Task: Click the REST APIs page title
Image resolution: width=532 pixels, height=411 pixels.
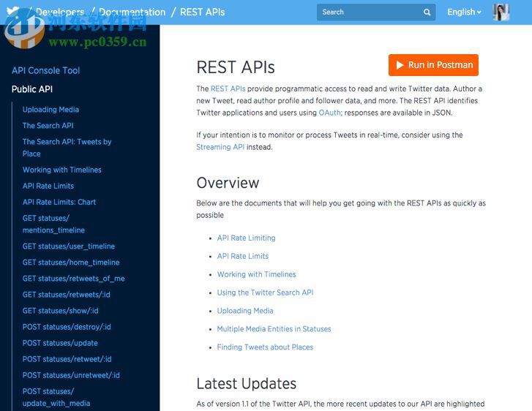Action: pyautogui.click(x=236, y=67)
